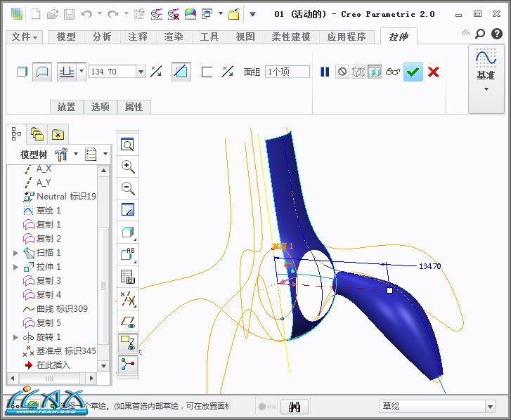Collapse the ribbon with the up arrow
Image resolution: width=511 pixels, height=420 pixels.
click(466, 32)
